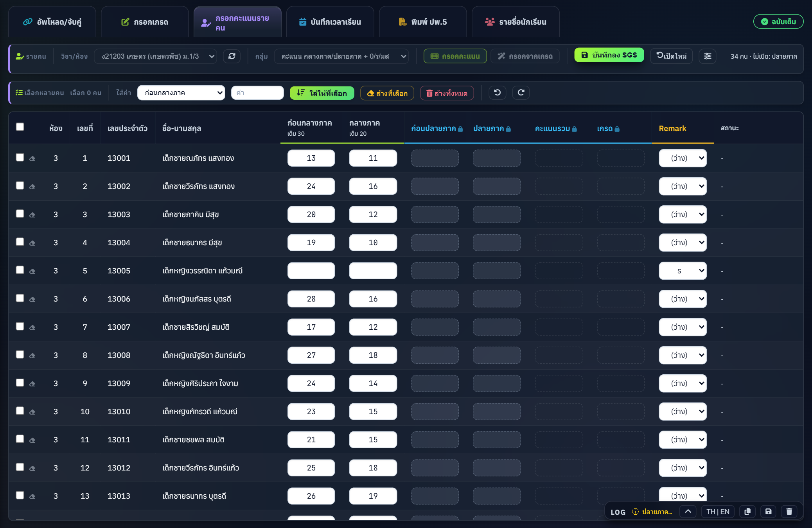Click the บันทึกลง SGS button

[609, 55]
